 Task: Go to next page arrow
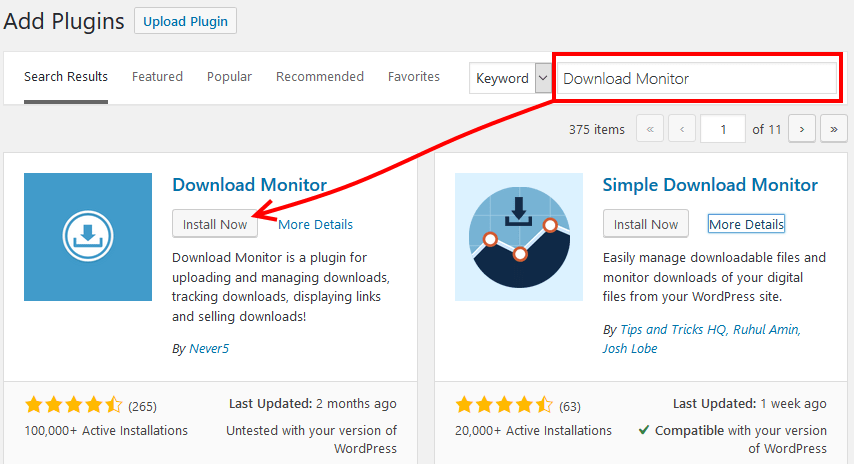802,129
